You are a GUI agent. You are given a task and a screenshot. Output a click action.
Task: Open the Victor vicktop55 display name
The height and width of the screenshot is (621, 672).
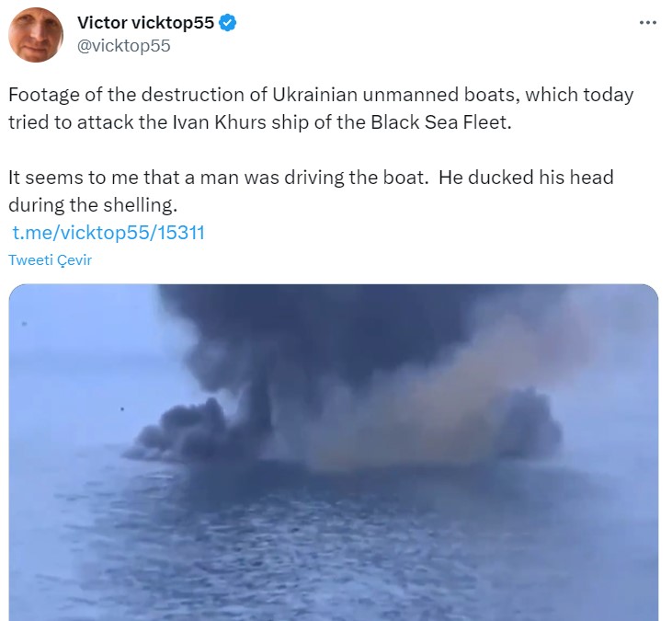[145, 23]
